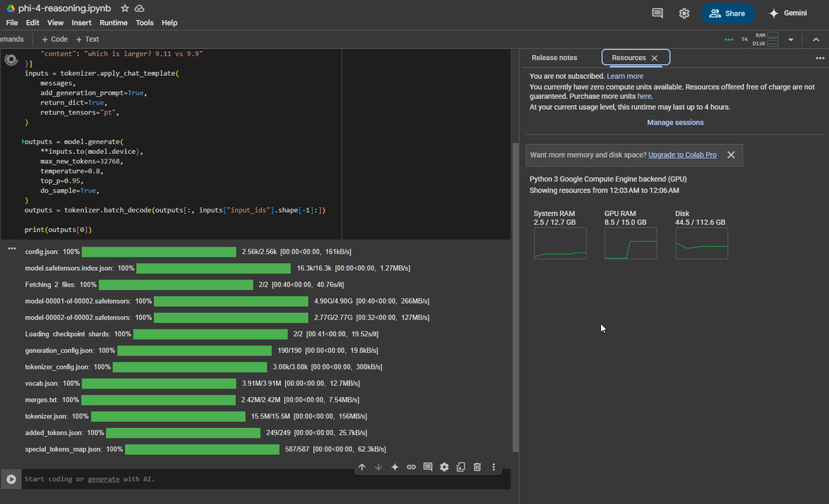Image resolution: width=829 pixels, height=504 pixels.
Task: Click the Commands toolbar button
Action: 12,39
